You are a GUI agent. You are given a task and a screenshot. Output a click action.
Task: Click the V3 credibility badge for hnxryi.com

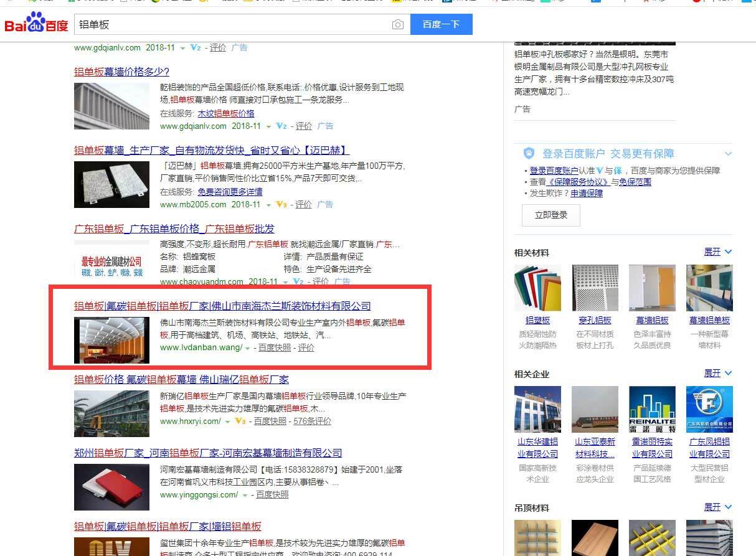240,421
